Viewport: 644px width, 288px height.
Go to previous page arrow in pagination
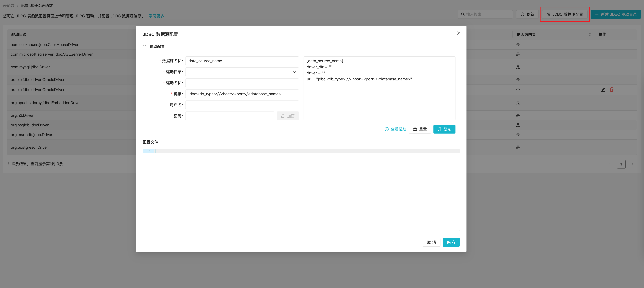[610, 164]
